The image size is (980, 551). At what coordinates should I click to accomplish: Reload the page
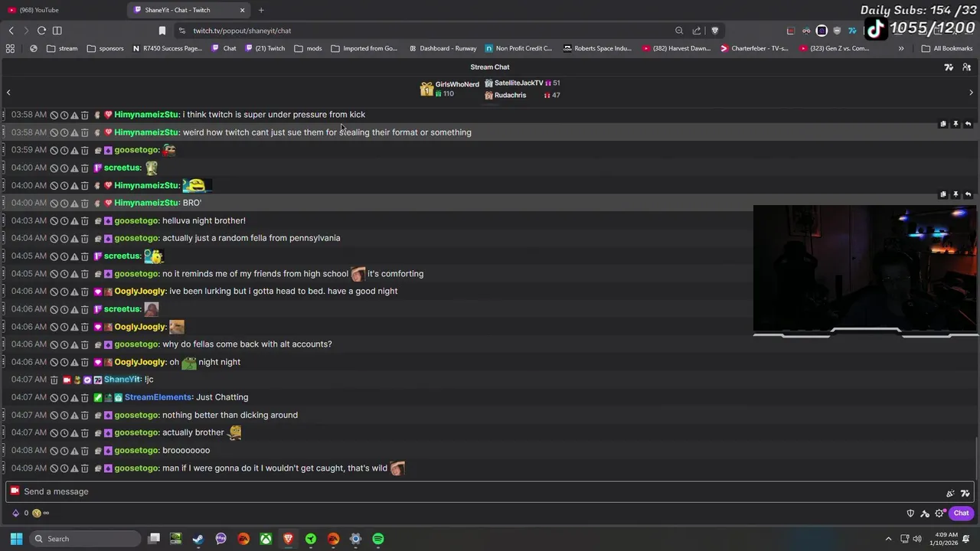pos(41,31)
